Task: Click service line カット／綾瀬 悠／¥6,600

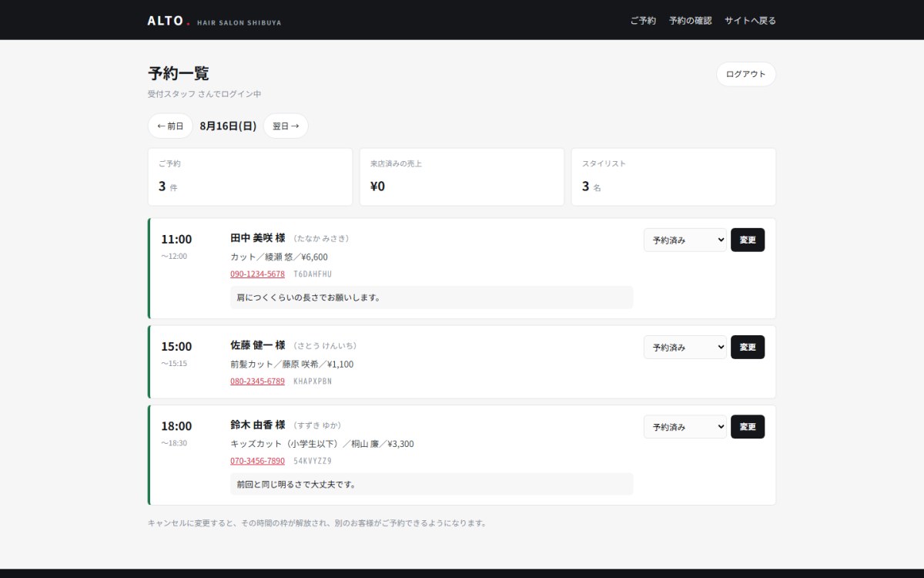Action: [x=279, y=257]
